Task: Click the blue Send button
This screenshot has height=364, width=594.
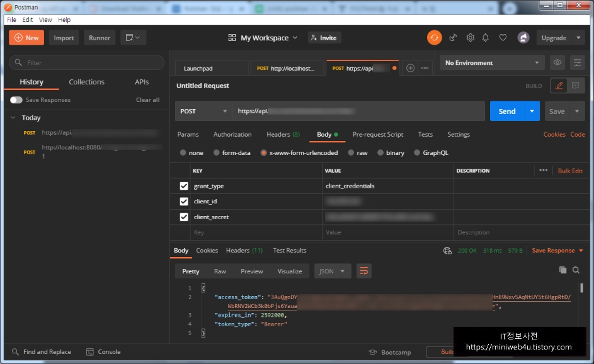Action: coord(507,111)
